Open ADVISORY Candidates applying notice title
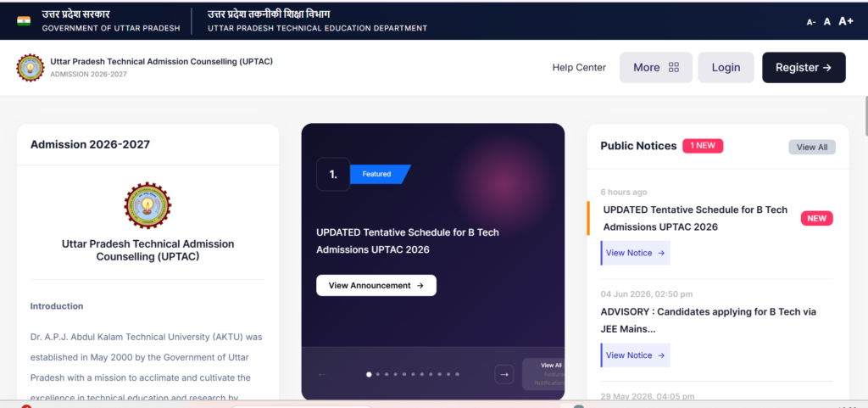The height and width of the screenshot is (408, 868). tap(709, 321)
